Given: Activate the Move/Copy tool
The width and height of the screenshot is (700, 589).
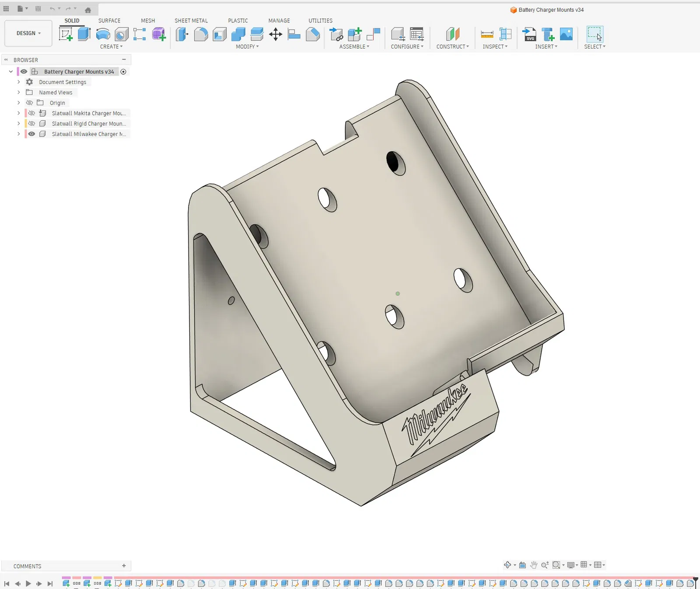Looking at the screenshot, I should coord(276,34).
